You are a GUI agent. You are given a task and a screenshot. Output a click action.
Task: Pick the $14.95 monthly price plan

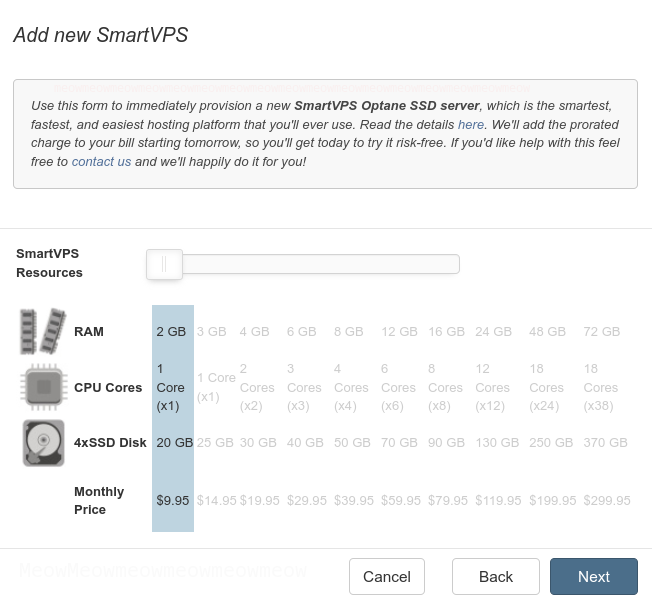(x=216, y=500)
